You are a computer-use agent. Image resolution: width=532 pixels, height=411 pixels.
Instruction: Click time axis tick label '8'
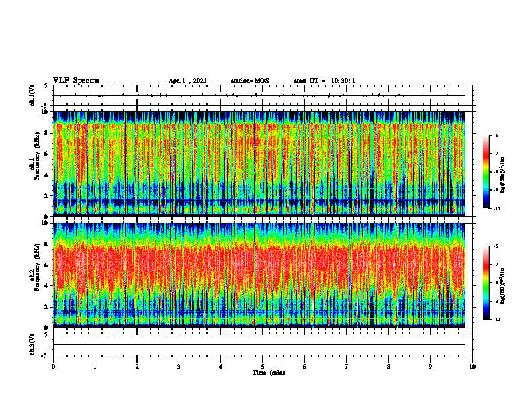pos(388,367)
